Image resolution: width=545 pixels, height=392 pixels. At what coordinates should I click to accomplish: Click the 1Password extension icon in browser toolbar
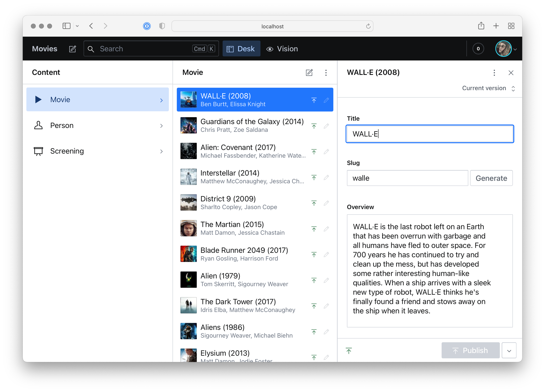pyautogui.click(x=147, y=26)
